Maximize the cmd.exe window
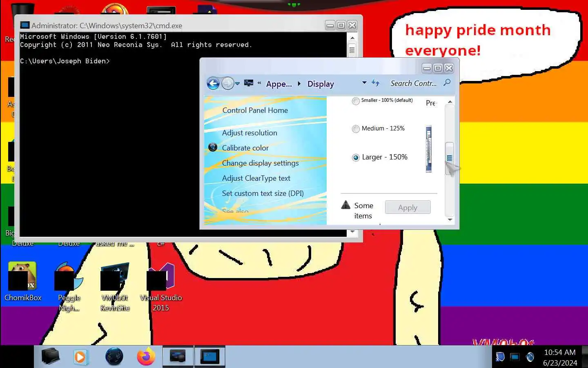588x368 pixels. (341, 25)
